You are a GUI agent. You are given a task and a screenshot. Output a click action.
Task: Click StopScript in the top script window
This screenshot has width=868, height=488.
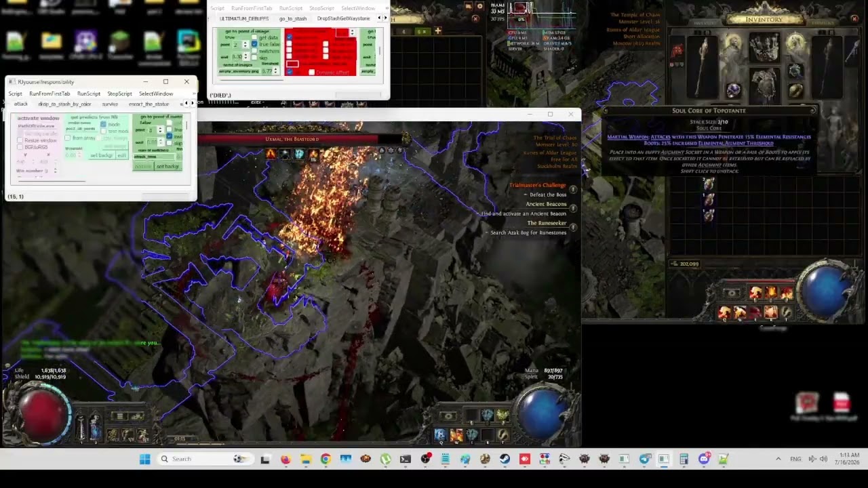pos(321,8)
